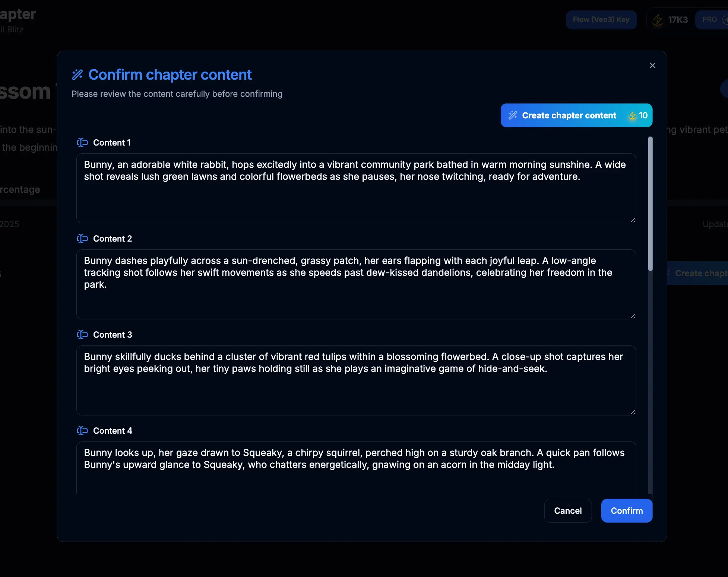Click the credit cost icon showing 10

633,116
